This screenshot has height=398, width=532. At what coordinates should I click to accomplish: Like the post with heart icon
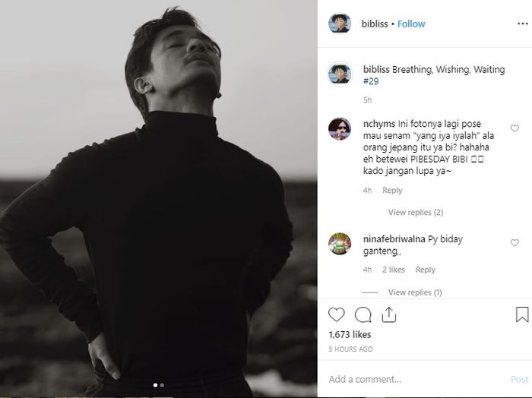pos(337,314)
